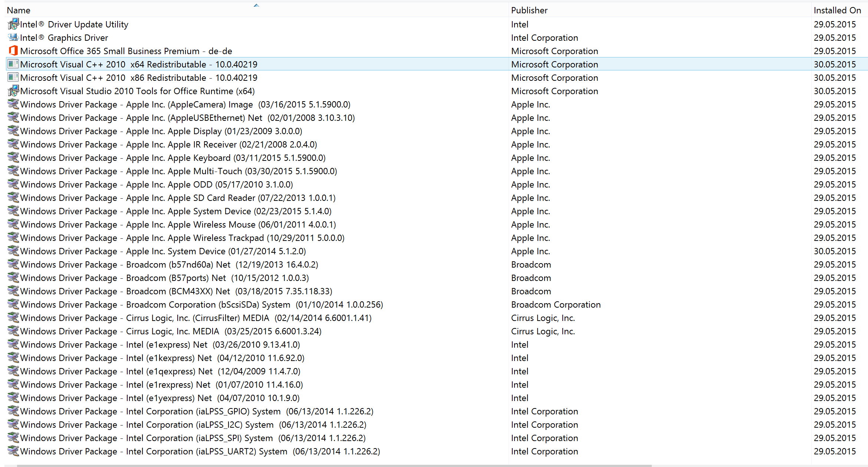
Task: Click the Broadcom BCM43XX Net driver icon
Action: pos(13,291)
